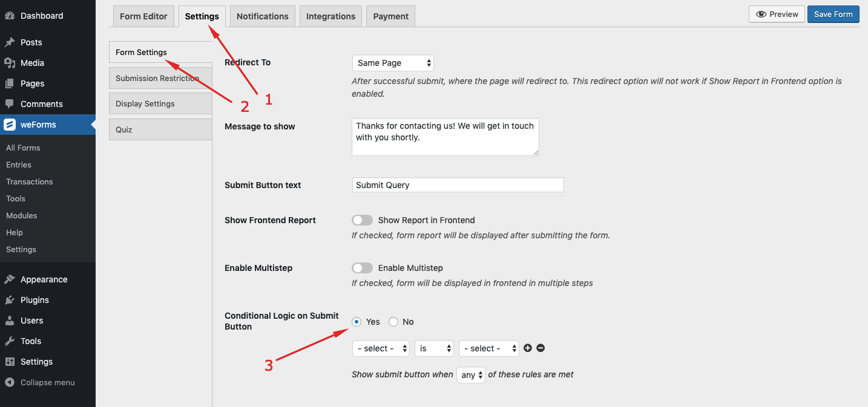Screen dimensions: 868x407
Task: Turn on Enable Multistep
Action: pos(362,268)
